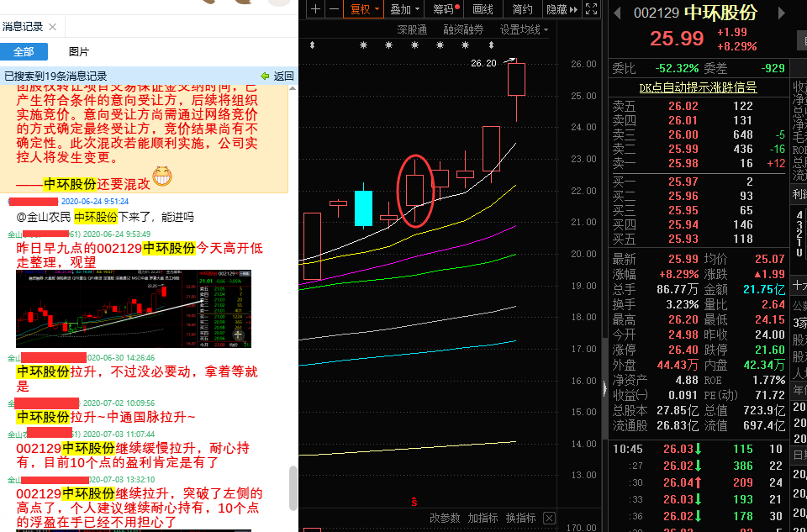Click 换指标 to switch indicator
This screenshot has width=807, height=532.
click(x=521, y=518)
